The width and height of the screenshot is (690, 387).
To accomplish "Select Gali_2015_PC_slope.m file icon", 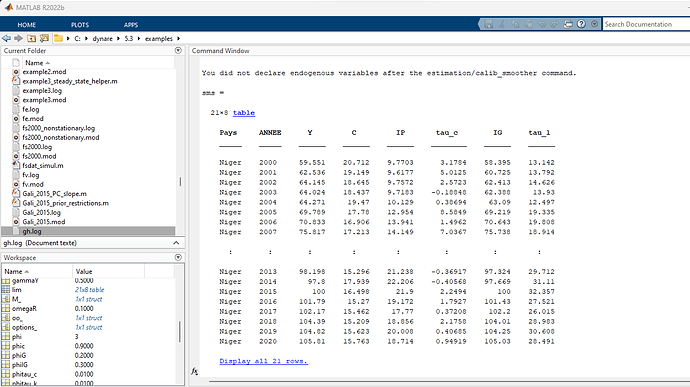I will click(16, 193).
